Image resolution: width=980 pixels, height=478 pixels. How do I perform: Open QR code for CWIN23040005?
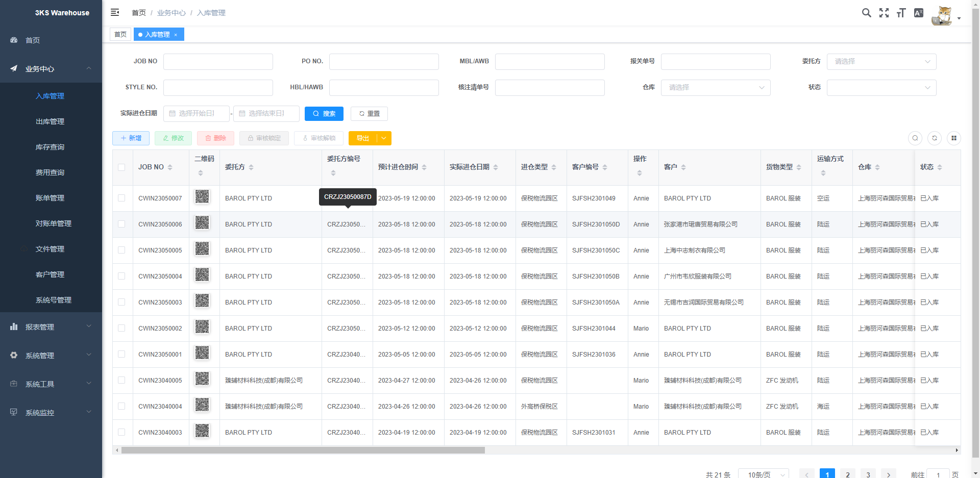tap(202, 379)
